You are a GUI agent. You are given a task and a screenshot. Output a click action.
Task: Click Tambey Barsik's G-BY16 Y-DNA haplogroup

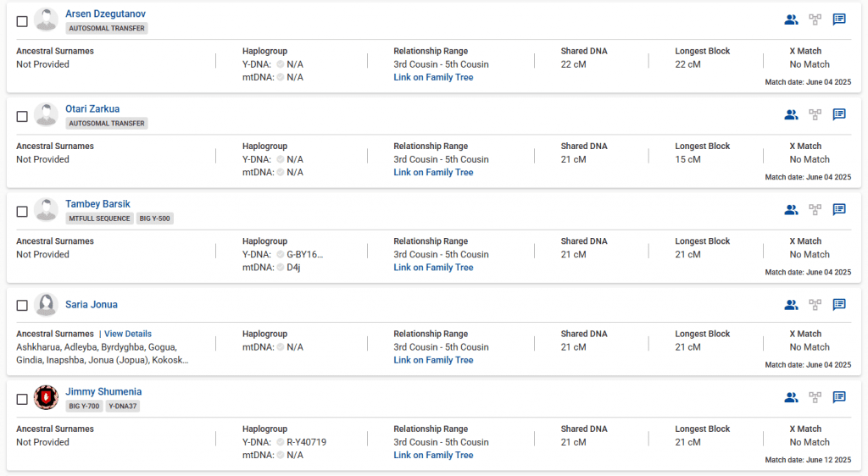pyautogui.click(x=305, y=254)
